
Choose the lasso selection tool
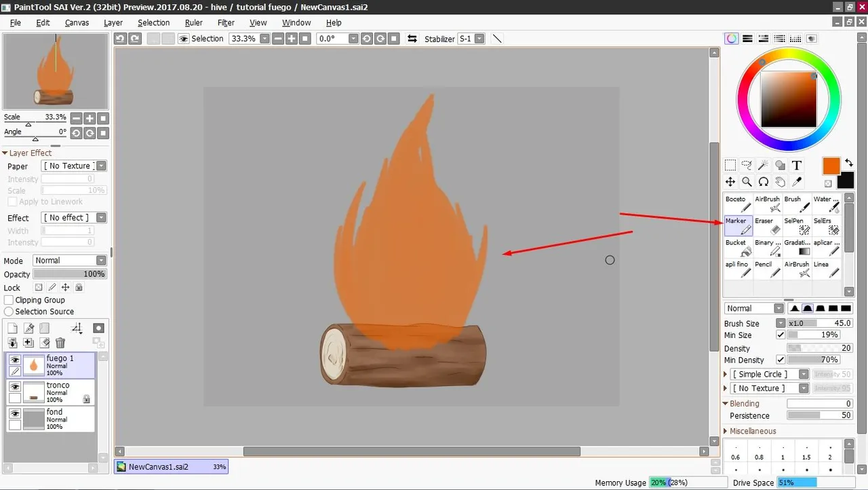coord(747,165)
